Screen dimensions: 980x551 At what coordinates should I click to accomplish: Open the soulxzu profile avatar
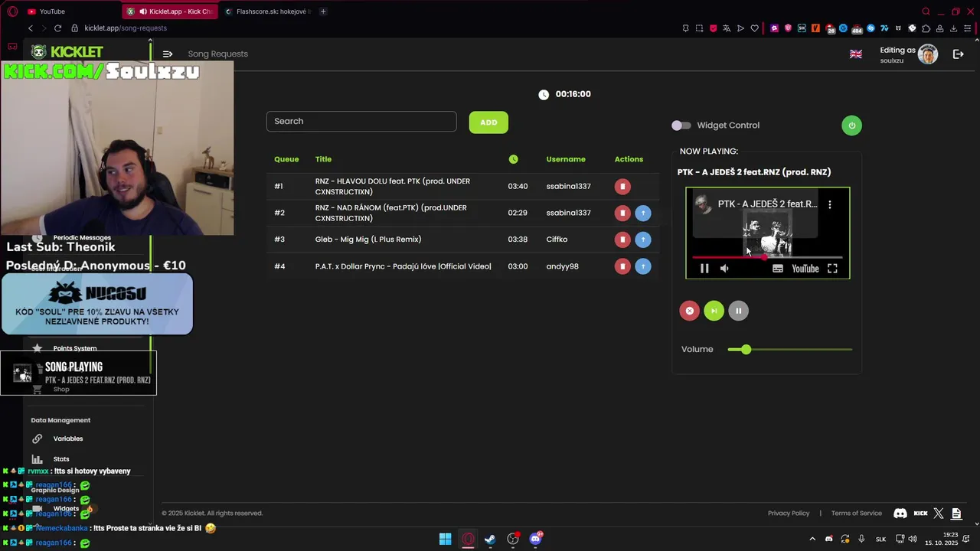tap(928, 54)
